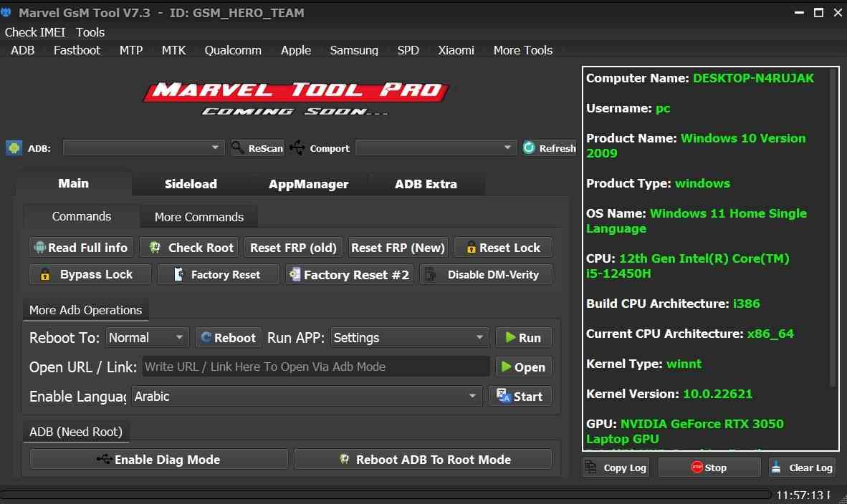Click the CPU 12th Gen Intel Core text
The width and height of the screenshot is (847, 504).
click(688, 266)
